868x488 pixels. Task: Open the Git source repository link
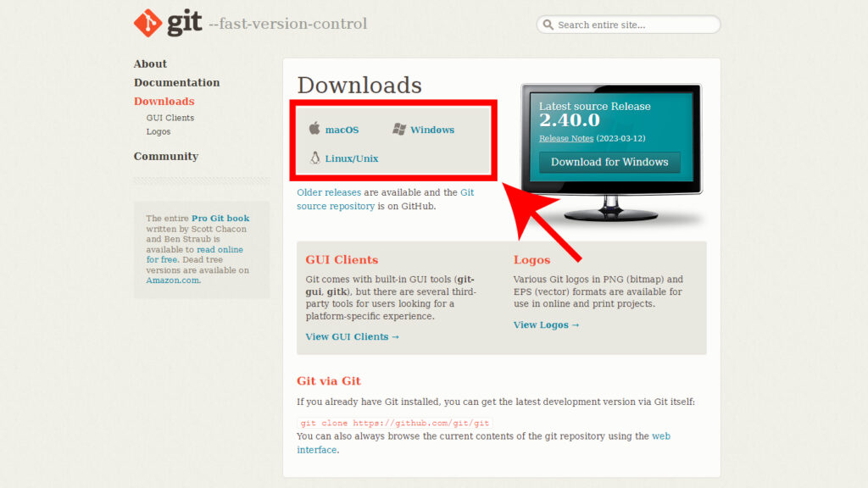386,199
